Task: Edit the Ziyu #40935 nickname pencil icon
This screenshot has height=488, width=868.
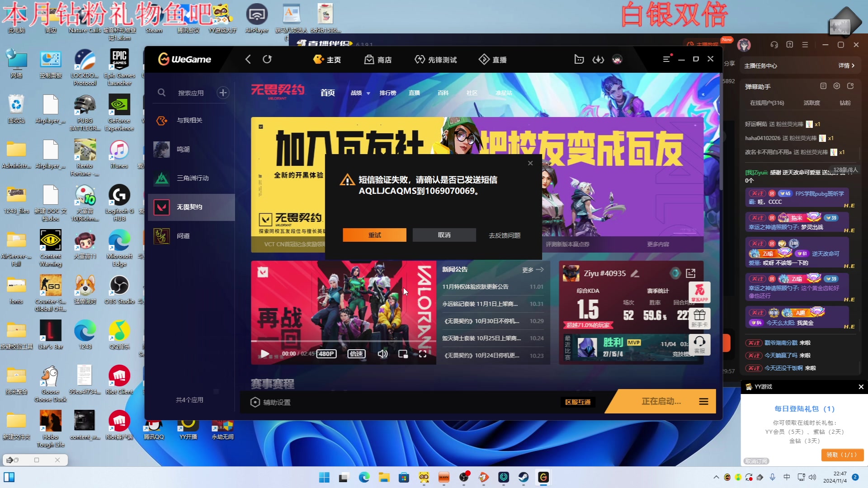Action: tap(635, 273)
